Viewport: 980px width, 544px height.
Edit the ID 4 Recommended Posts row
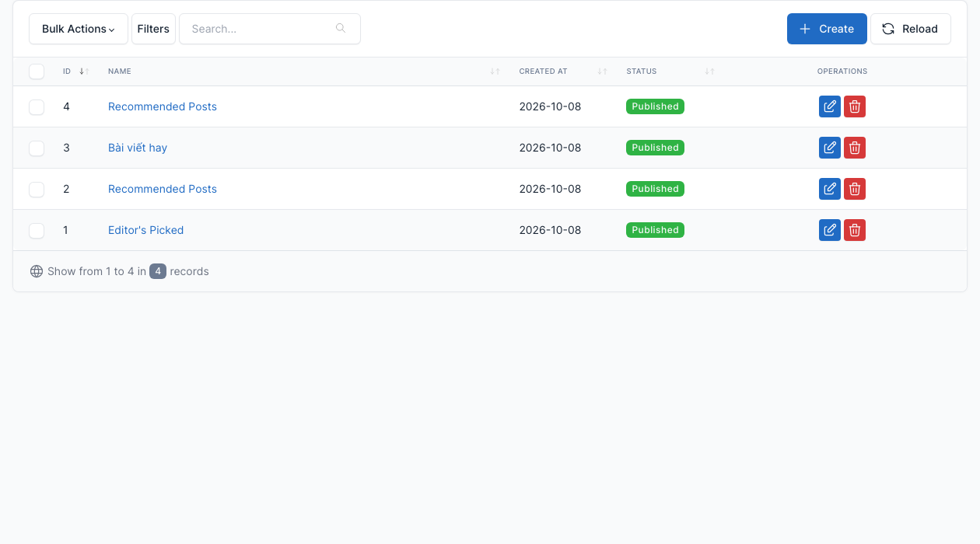830,106
